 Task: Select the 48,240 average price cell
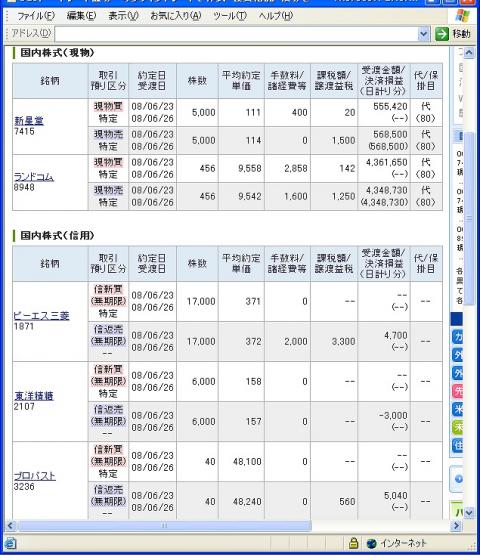(x=241, y=501)
